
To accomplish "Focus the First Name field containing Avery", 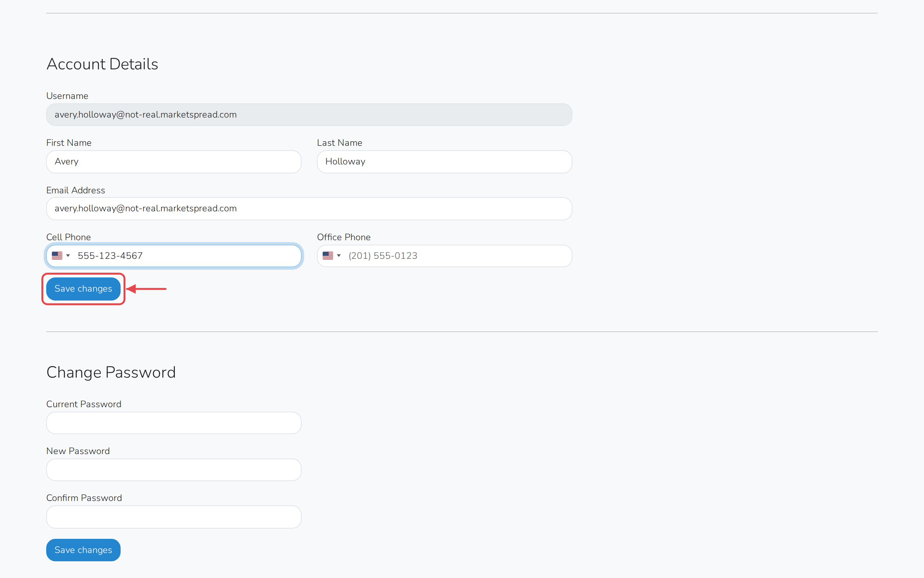I will pyautogui.click(x=174, y=162).
